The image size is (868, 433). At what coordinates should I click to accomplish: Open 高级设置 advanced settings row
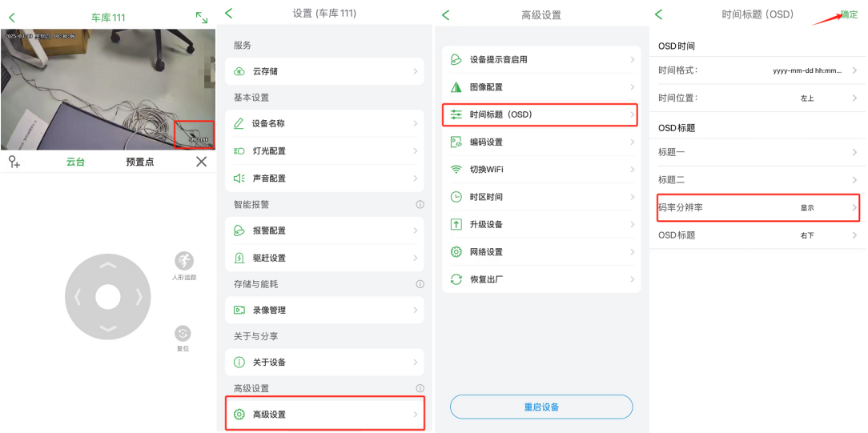(x=324, y=414)
